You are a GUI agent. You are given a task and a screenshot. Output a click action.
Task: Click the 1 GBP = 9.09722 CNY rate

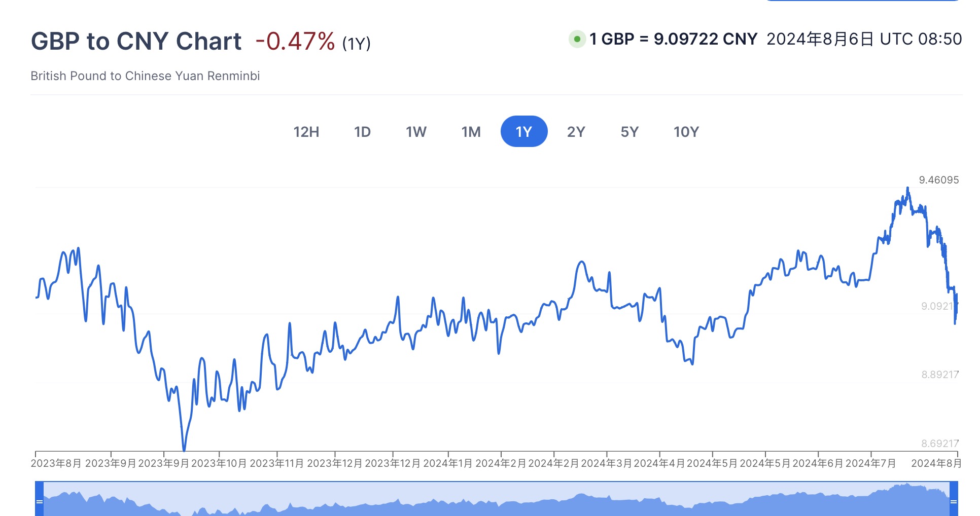pyautogui.click(x=673, y=39)
